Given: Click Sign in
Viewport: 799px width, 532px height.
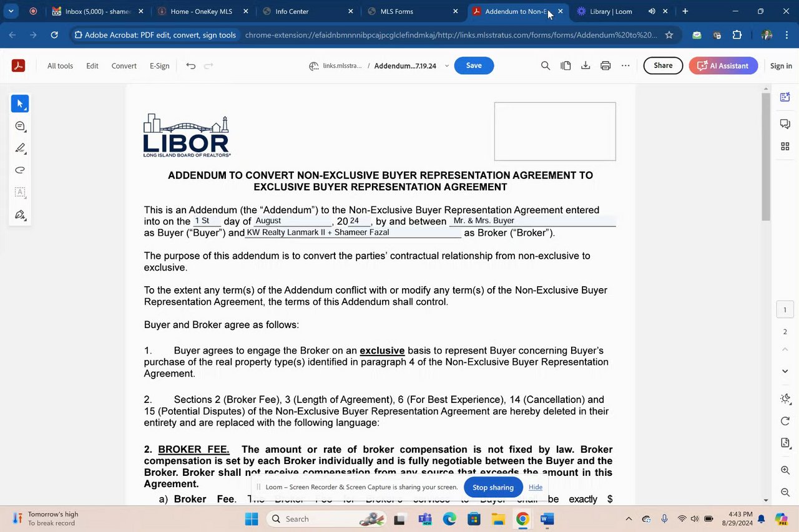Looking at the screenshot, I should tap(781, 65).
